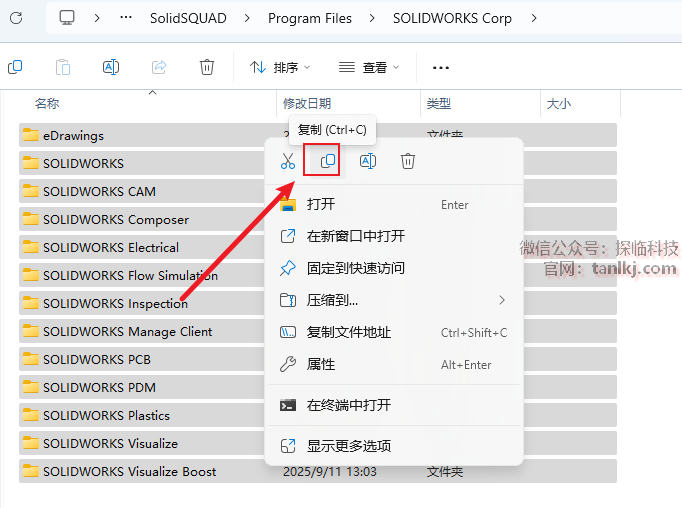Choose 显示更多选项 from context menu
Image resolution: width=682 pixels, height=508 pixels.
coord(394,446)
